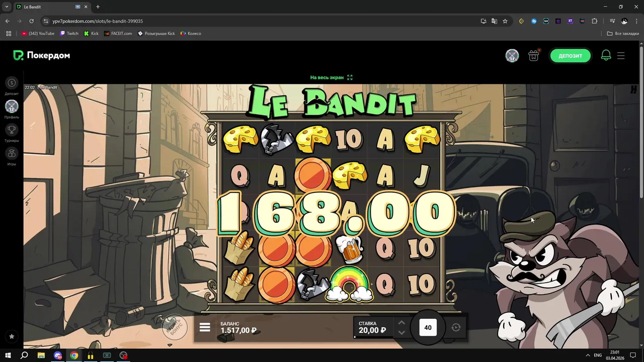Open the extensions puzzle icon
The height and width of the screenshot is (362, 644).
click(x=595, y=21)
